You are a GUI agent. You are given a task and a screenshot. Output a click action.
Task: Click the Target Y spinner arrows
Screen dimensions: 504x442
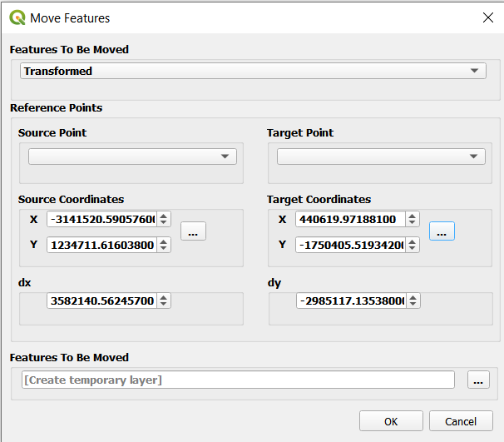[x=413, y=245]
